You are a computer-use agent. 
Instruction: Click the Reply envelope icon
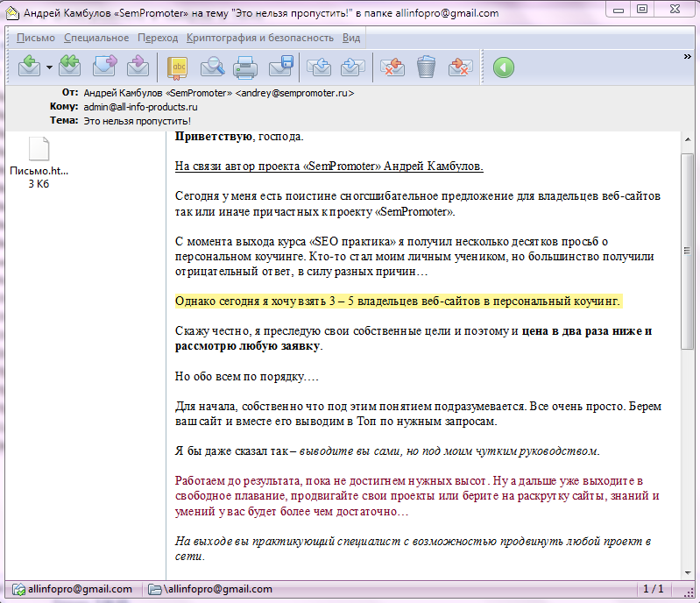coord(30,67)
